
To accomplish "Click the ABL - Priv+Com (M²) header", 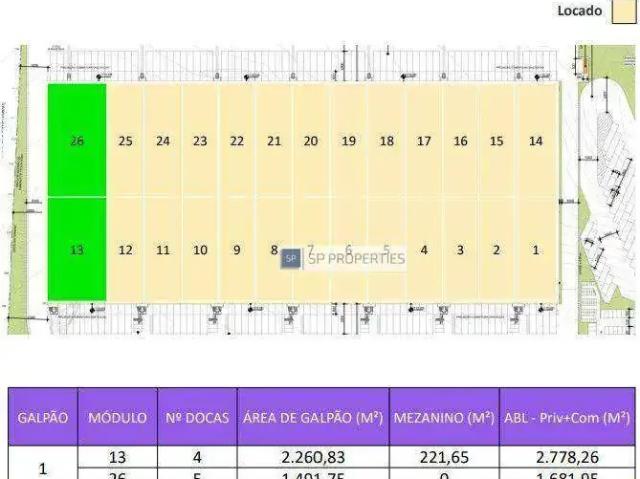I will (567, 417).
